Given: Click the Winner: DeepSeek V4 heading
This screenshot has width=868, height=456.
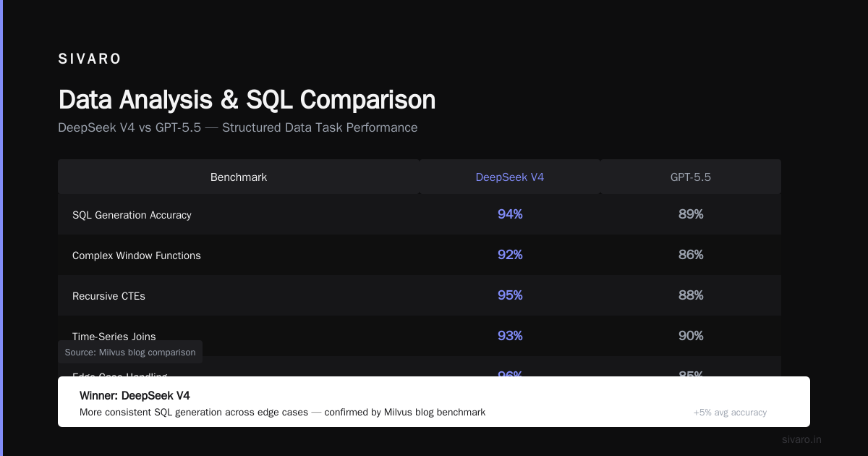Looking at the screenshot, I should [135, 395].
